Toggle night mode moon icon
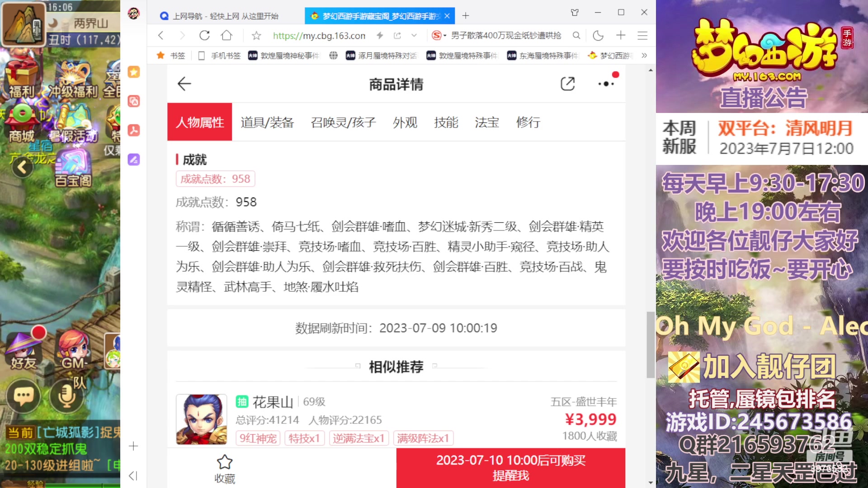This screenshot has height=488, width=868. 598,35
